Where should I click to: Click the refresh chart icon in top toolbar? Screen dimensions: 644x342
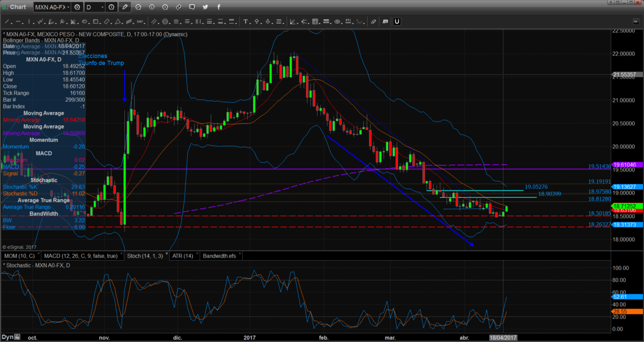click(x=138, y=7)
